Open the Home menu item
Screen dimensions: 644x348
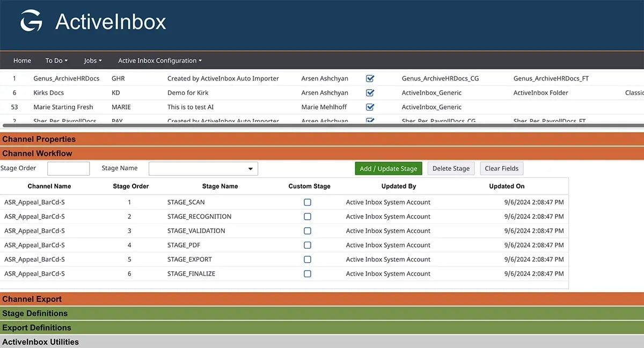(x=23, y=61)
